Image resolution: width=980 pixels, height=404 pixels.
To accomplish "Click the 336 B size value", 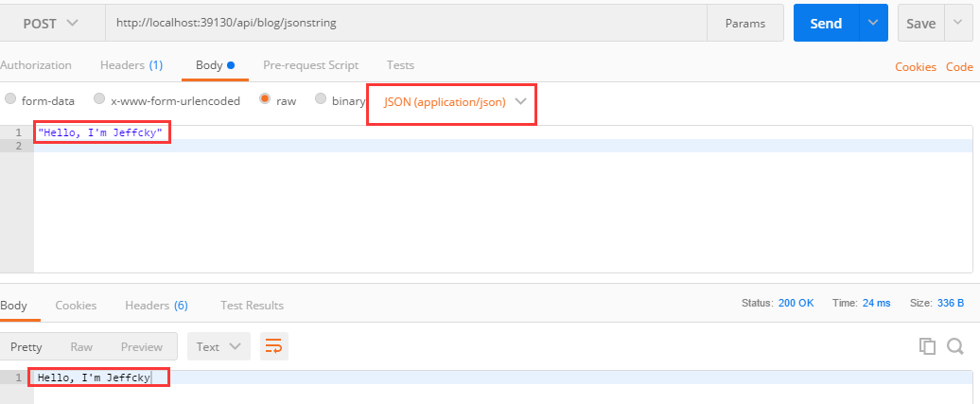I will [951, 303].
